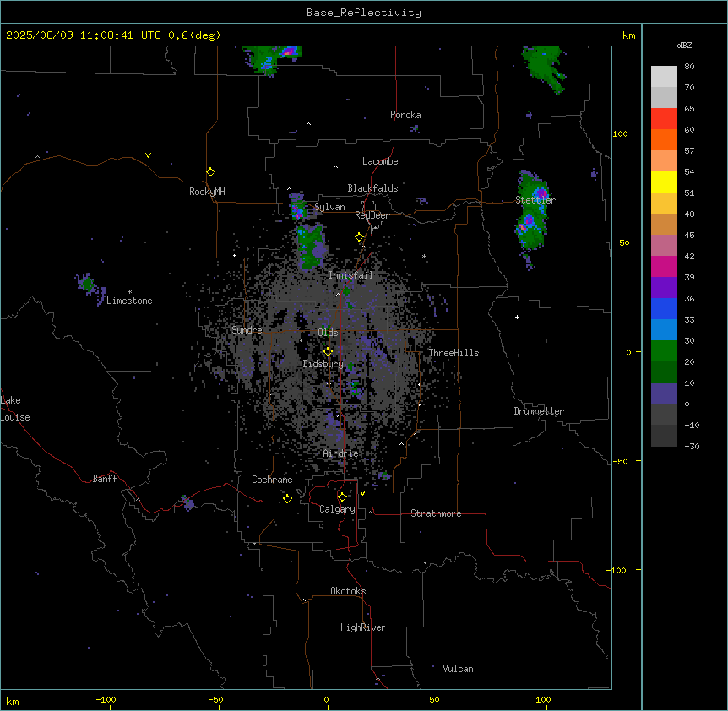Screen dimensions: 728x711
Task: Click the Sundre town label
Action: point(247,330)
